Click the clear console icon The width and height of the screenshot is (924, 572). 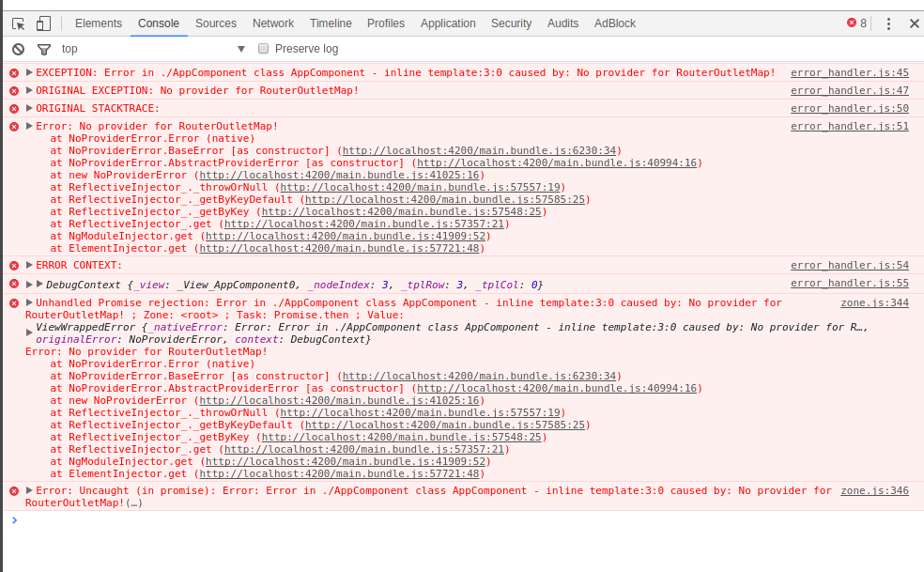18,47
